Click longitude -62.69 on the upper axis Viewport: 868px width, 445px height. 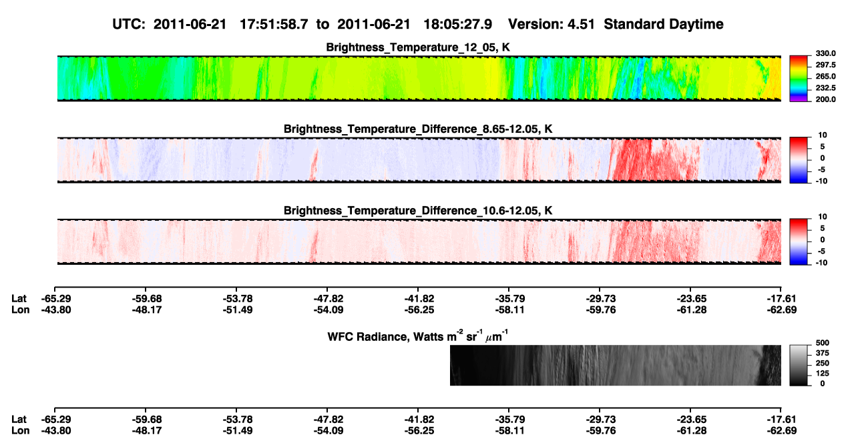(x=781, y=310)
